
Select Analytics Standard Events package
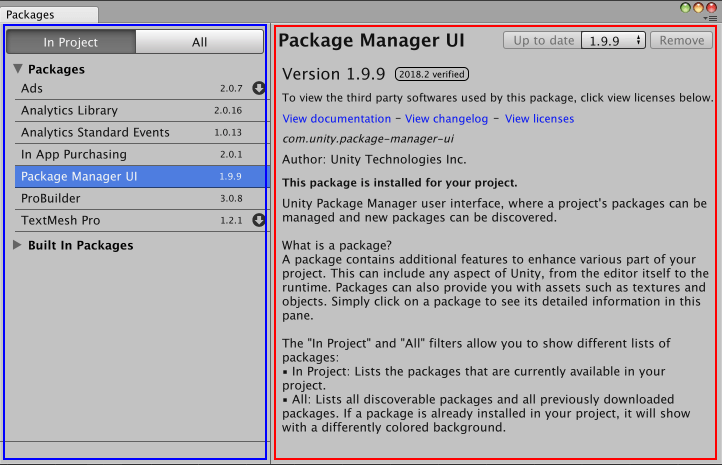[x=140, y=132]
